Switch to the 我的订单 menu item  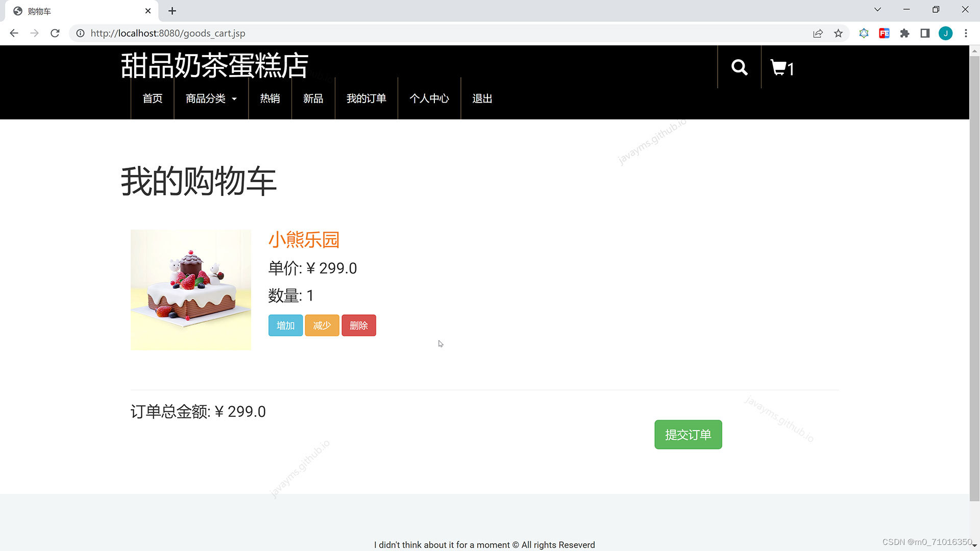[x=366, y=98]
